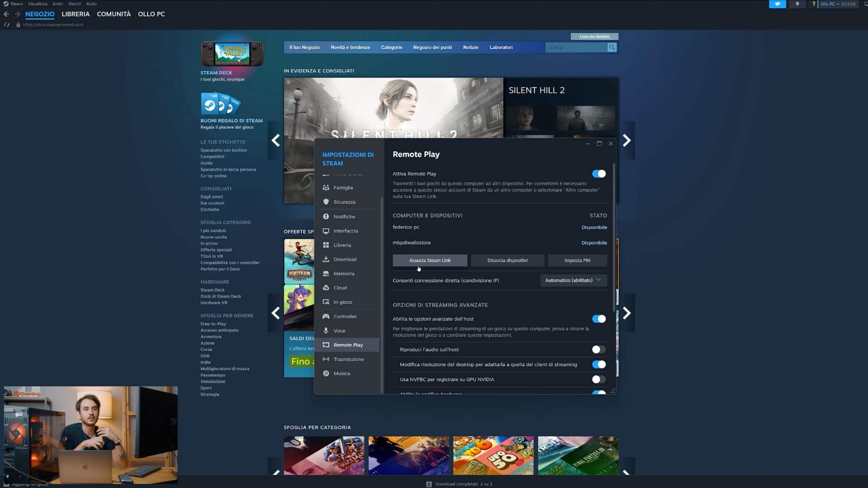Click the Lista dei desideri button
The image size is (868, 488).
click(594, 37)
